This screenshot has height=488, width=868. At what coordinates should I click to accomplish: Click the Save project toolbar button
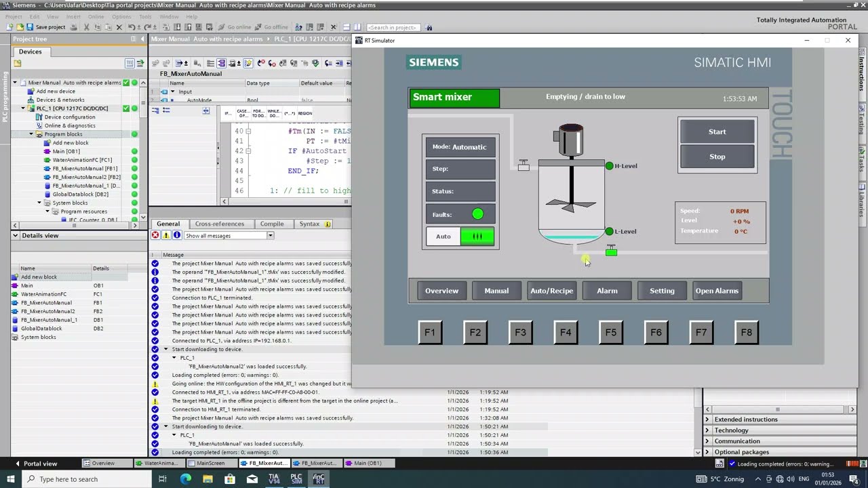(45, 27)
